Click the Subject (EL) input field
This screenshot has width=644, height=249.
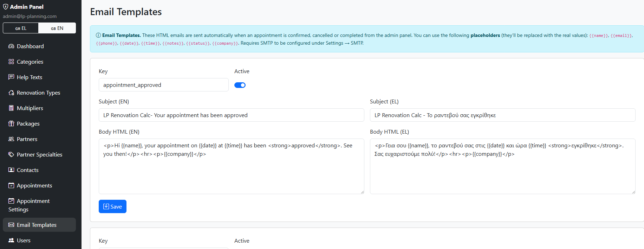pos(503,115)
